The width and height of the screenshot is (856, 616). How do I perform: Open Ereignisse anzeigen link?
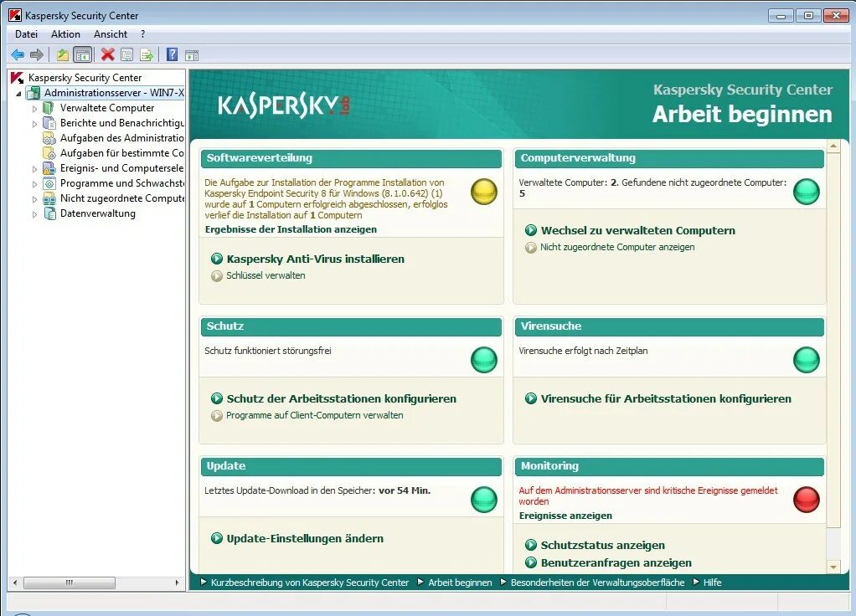[565, 516]
